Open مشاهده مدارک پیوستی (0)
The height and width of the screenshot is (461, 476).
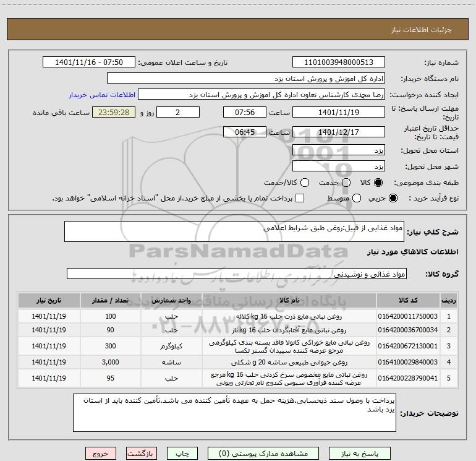263,454
